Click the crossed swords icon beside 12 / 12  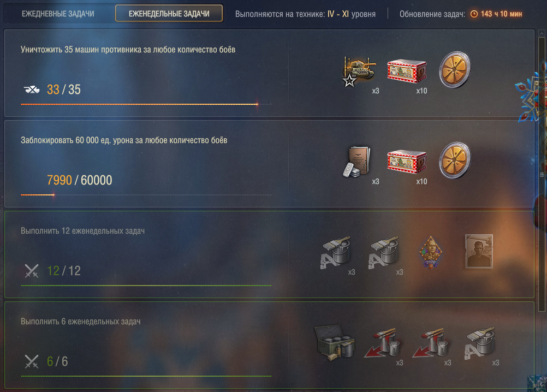point(32,271)
